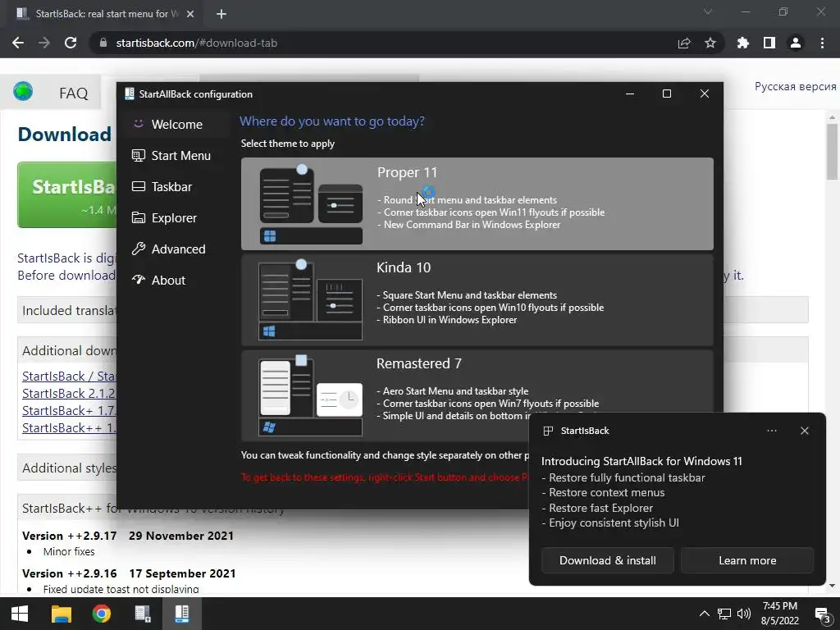
Task: Open the StartIsBack 2.1.2 download link
Action: tap(69, 393)
